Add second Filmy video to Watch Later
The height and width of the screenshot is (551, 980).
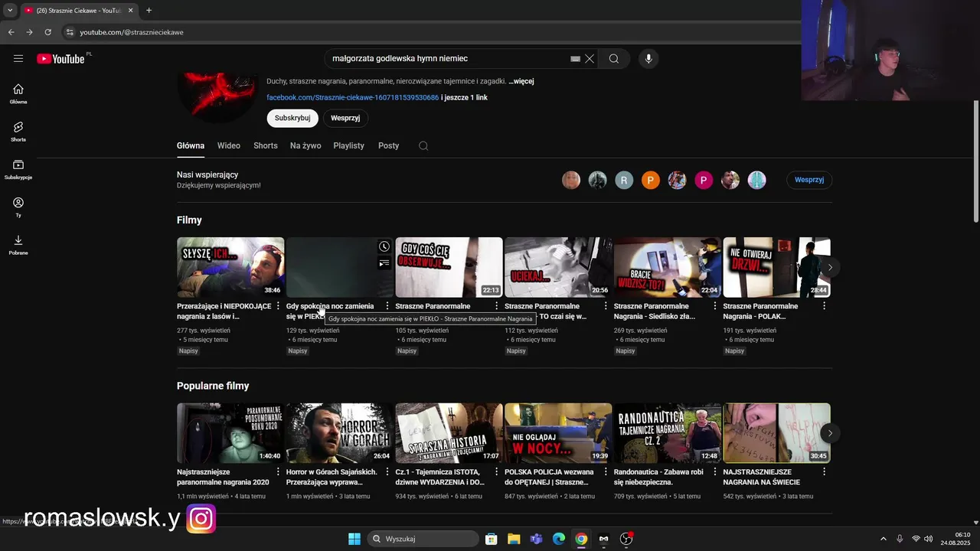coord(384,246)
